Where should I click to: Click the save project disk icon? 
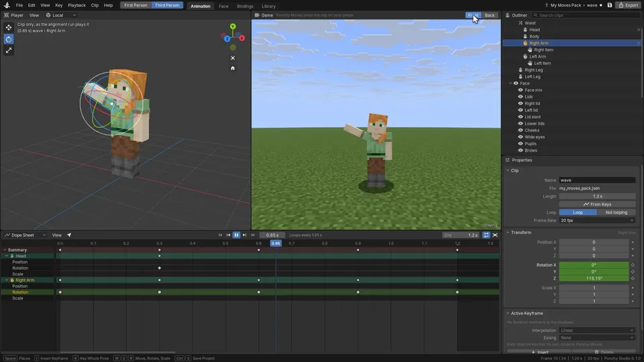[610, 5]
